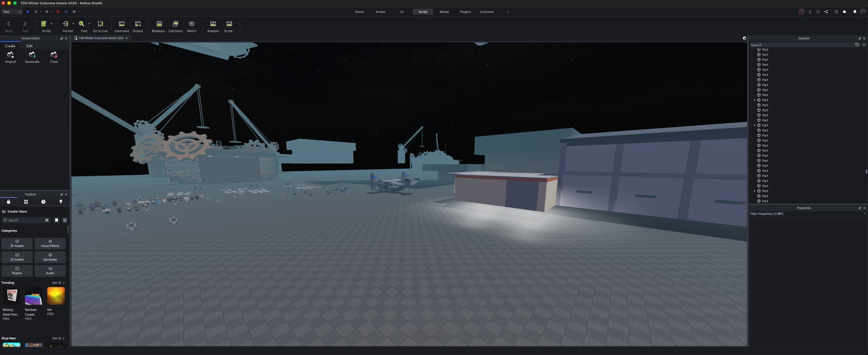Open Toolbox search filter options
868x355 pixels.
click(x=65, y=220)
